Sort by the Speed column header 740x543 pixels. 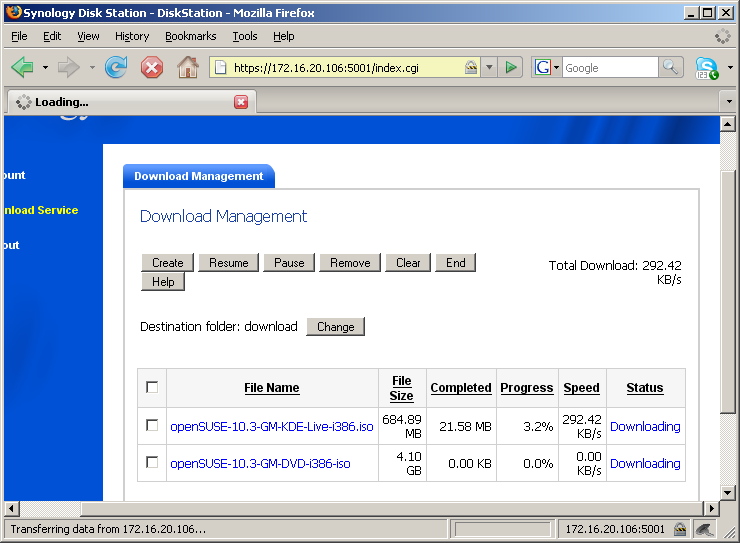coord(581,388)
